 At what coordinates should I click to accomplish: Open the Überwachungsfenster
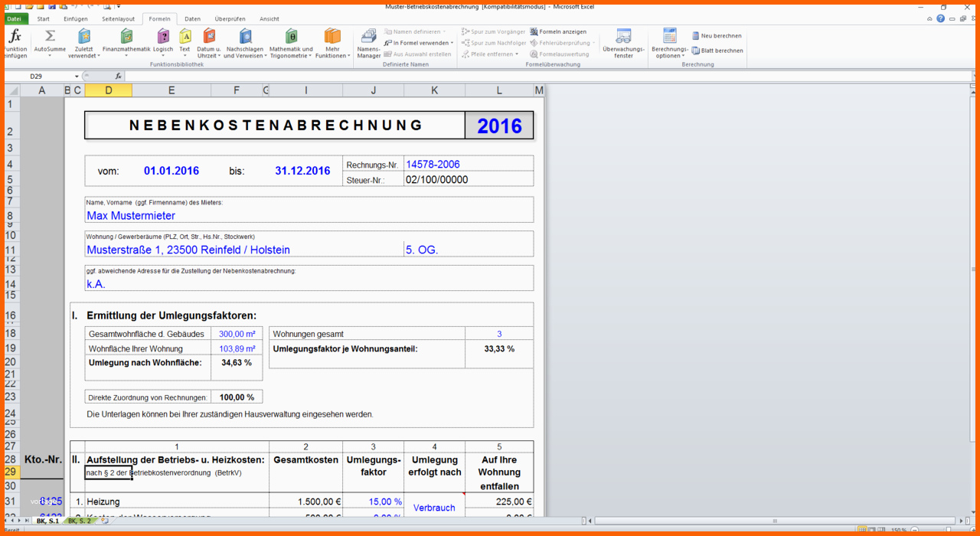624,44
